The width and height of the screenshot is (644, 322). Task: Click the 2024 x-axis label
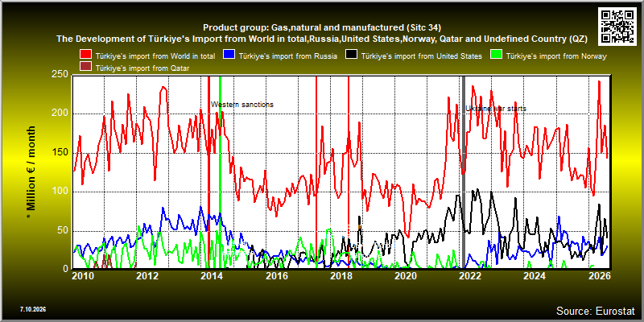(x=535, y=277)
